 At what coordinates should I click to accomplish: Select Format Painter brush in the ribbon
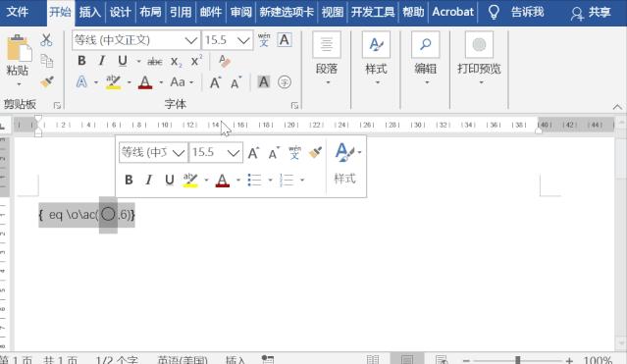47,82
